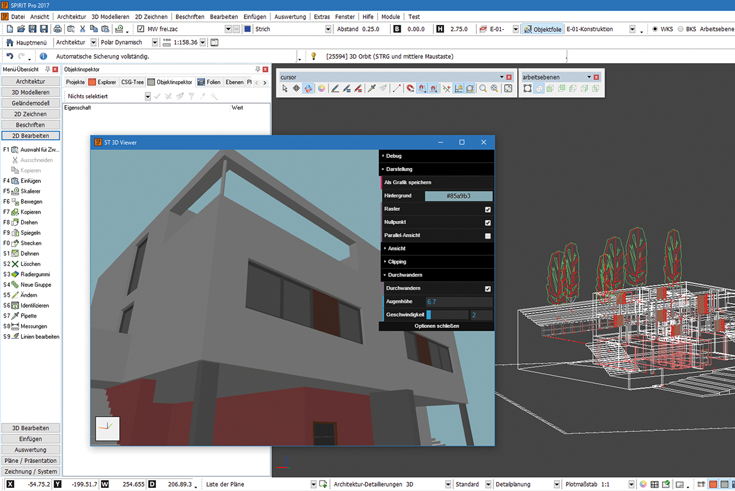Click Optionen schließen button
The height and width of the screenshot is (491, 735).
click(436, 326)
